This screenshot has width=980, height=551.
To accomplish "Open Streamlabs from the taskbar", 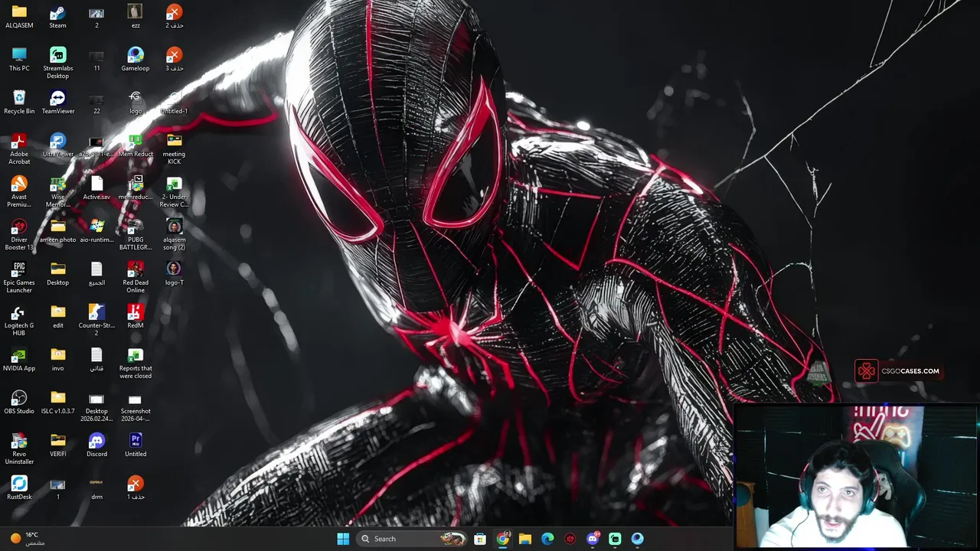I will click(x=615, y=539).
